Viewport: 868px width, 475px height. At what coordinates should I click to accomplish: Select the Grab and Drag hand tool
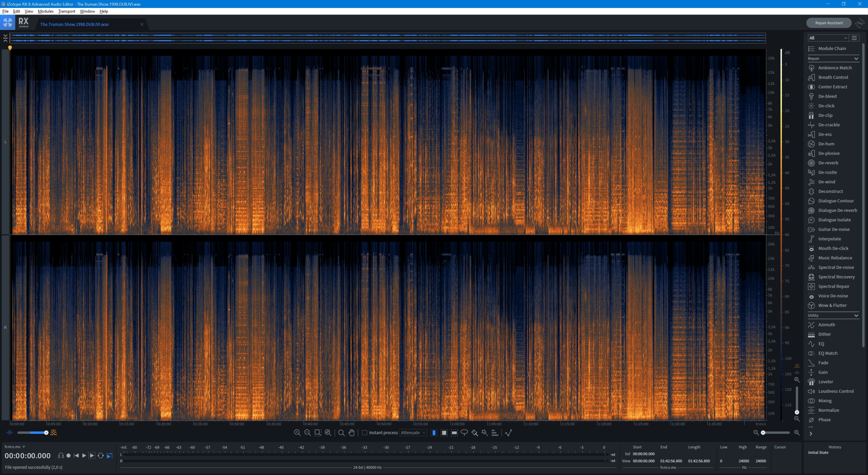click(x=351, y=432)
